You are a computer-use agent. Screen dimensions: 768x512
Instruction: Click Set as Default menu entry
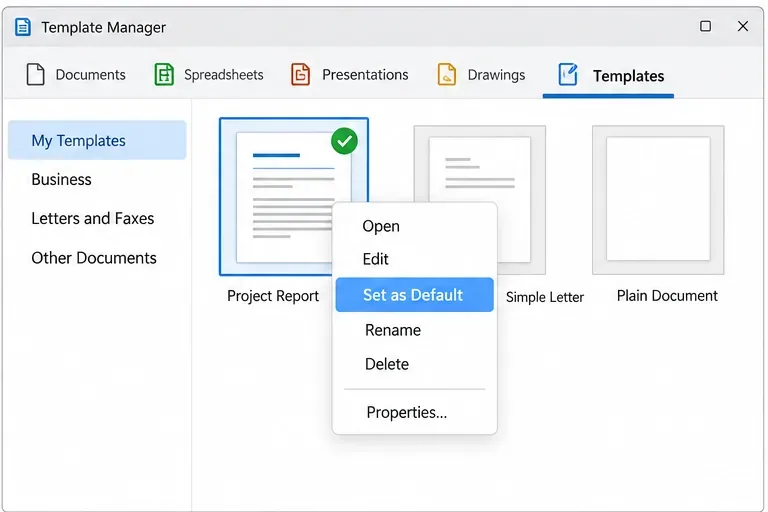[x=414, y=294]
